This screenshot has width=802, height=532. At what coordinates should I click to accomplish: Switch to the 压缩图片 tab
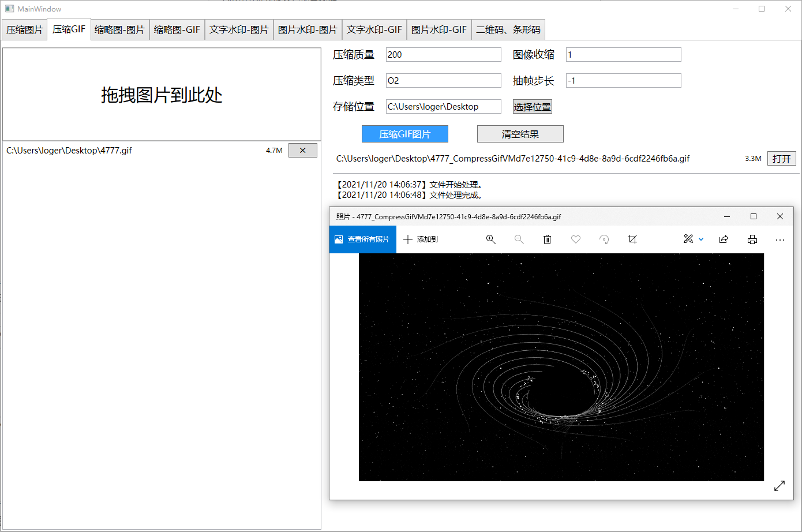(24, 29)
